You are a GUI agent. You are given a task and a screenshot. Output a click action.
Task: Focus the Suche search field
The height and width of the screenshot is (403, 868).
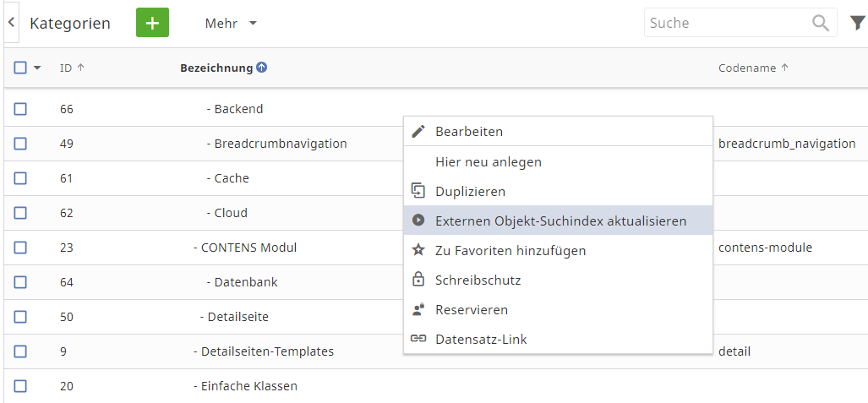(x=725, y=23)
